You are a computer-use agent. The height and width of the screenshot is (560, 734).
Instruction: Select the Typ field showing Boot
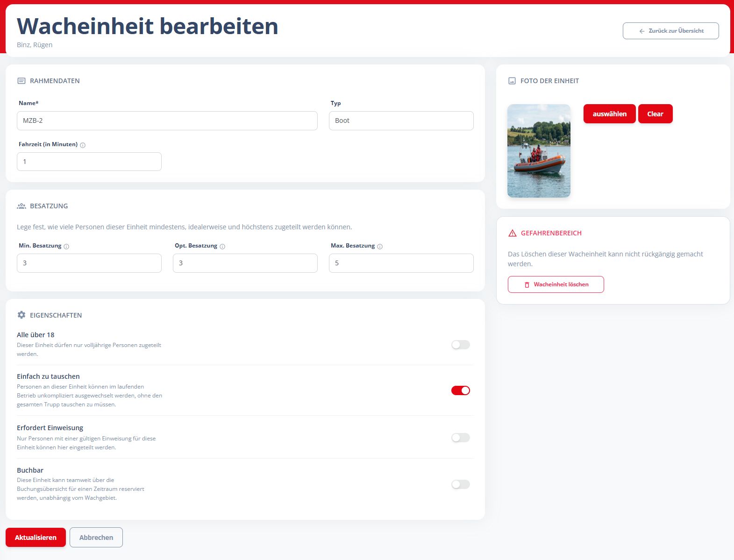pyautogui.click(x=401, y=121)
